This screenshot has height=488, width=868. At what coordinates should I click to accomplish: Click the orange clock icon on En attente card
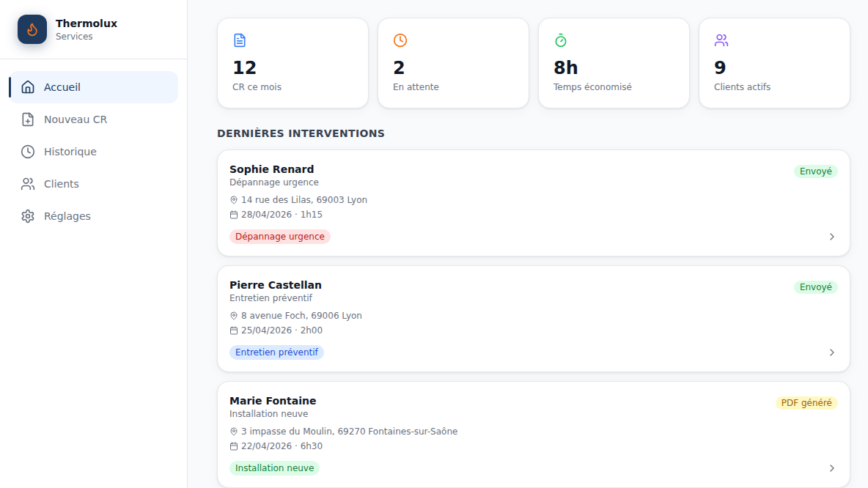[400, 40]
